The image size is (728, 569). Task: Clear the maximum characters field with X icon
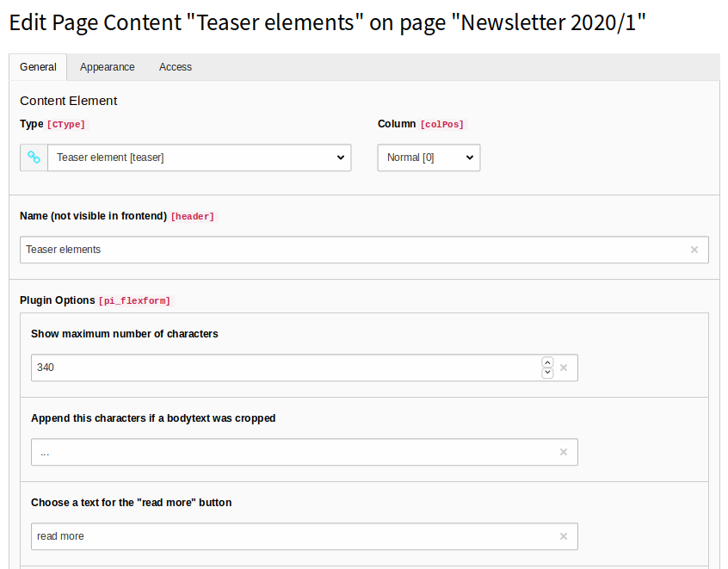pyautogui.click(x=564, y=368)
